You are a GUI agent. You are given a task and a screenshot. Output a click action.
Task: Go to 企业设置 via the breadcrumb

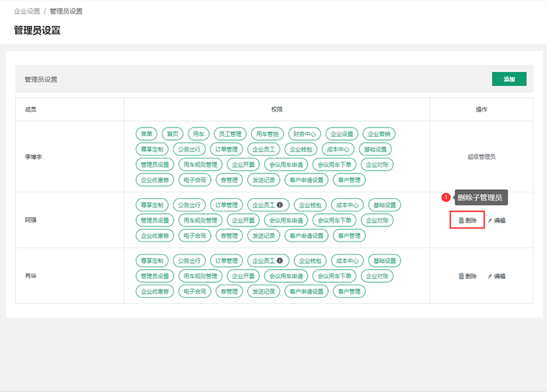(x=27, y=11)
